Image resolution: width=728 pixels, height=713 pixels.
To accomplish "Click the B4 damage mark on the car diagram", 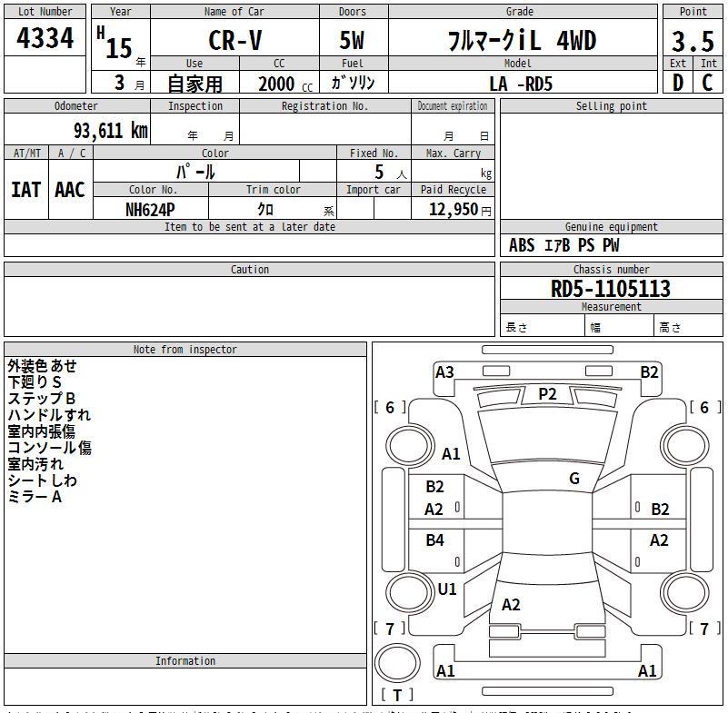I will [435, 540].
